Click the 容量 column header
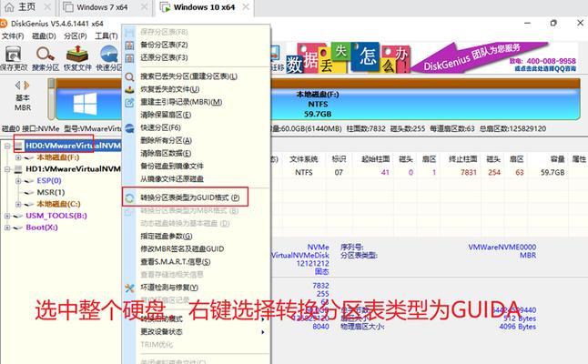 558,159
